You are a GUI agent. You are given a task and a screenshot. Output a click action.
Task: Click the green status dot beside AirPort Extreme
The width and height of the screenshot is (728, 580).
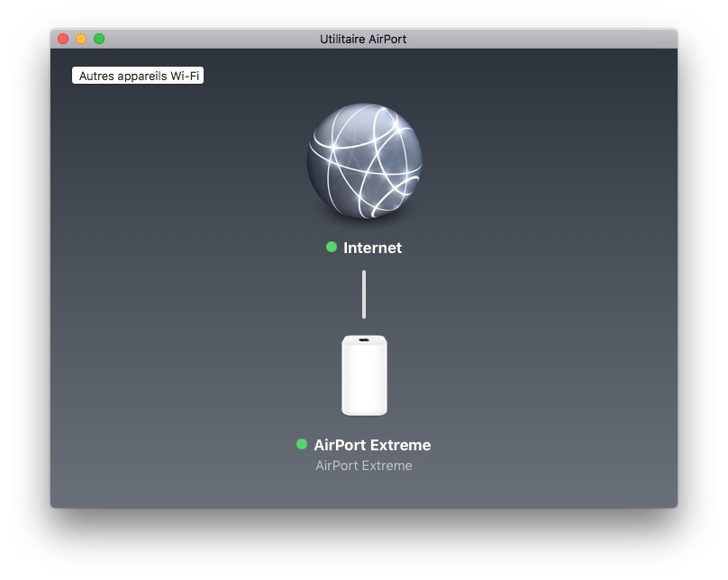(302, 444)
